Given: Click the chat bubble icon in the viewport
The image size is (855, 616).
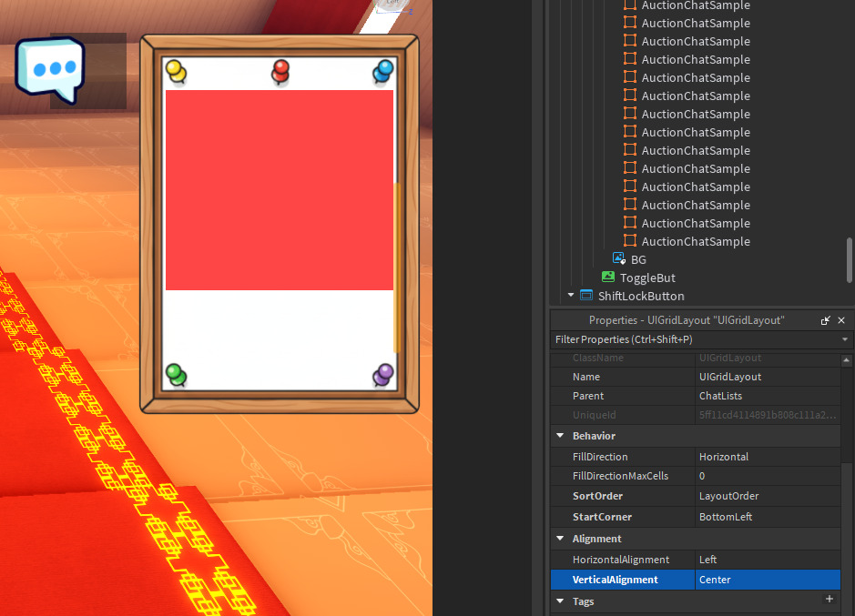Looking at the screenshot, I should [x=51, y=66].
